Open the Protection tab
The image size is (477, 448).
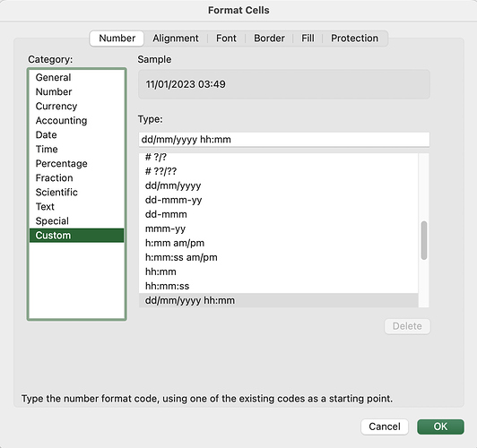354,39
